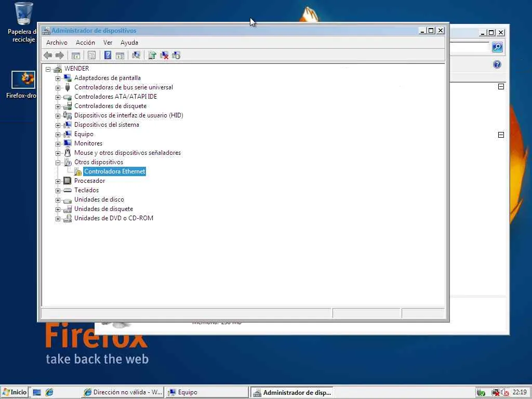Click Internet Explorer quick launch icon

(x=49, y=392)
